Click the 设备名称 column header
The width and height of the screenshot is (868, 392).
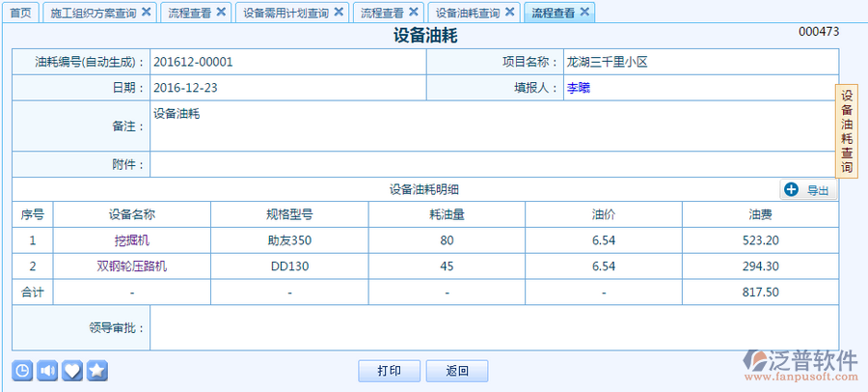click(x=132, y=214)
